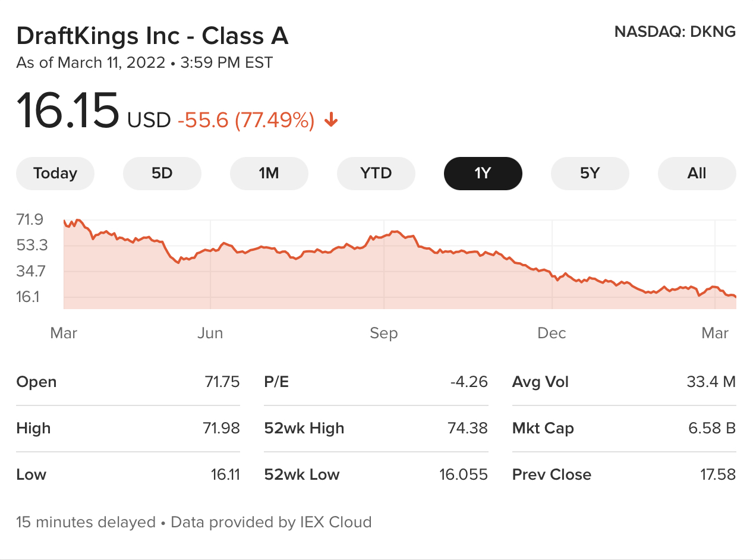This screenshot has height=560, width=753.
Task: Click the Mkt Cap row
Action: 623,428
